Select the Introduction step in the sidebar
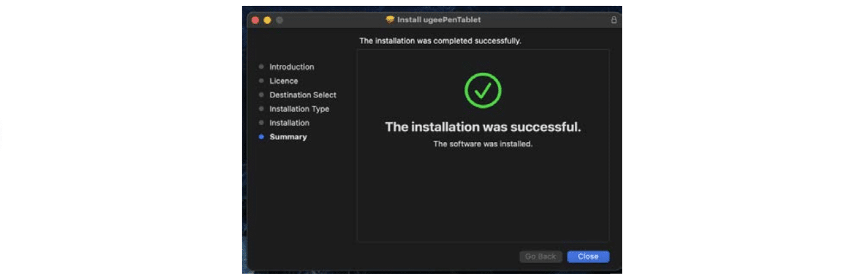This screenshot has height=278, width=868. pos(291,67)
